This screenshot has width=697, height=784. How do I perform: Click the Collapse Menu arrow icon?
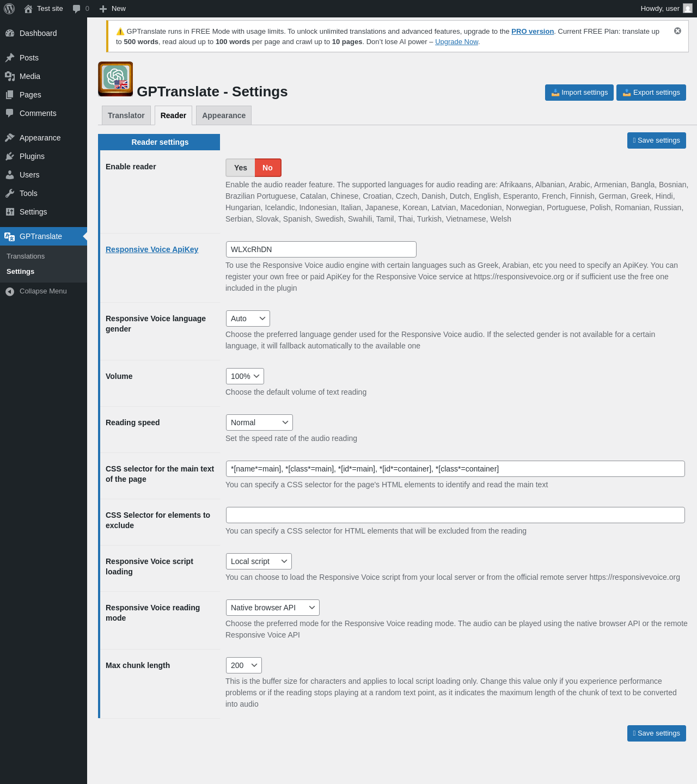(x=10, y=291)
